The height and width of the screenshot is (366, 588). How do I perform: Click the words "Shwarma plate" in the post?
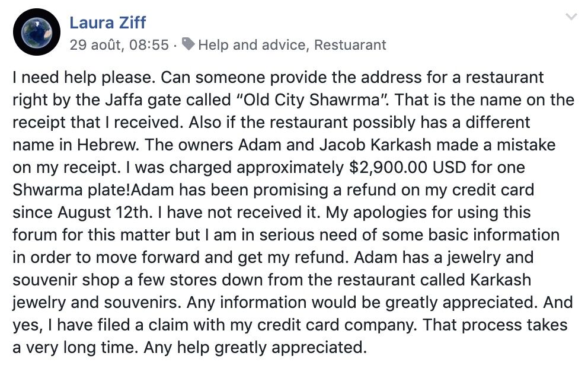pos(71,190)
